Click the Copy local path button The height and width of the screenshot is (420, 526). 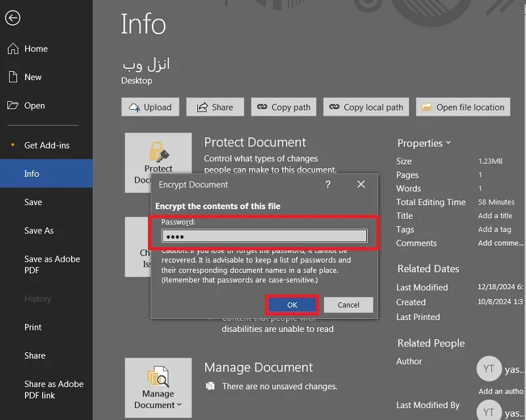tap(366, 107)
